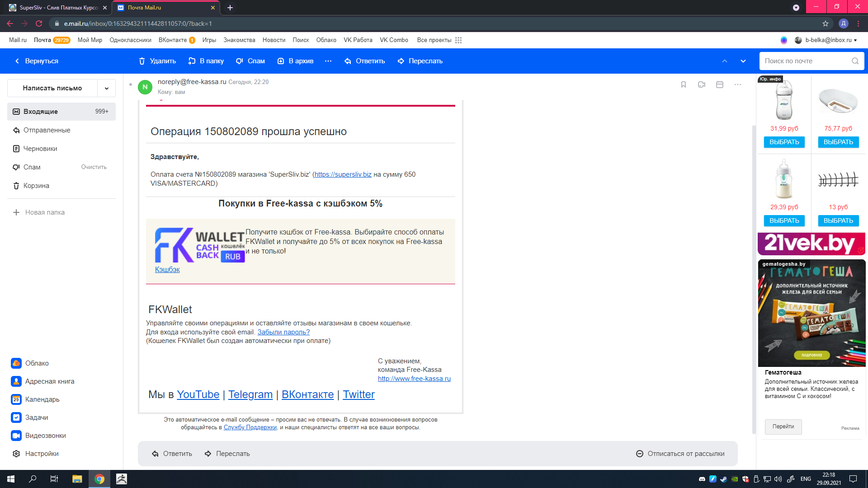Open Chrome from the Windows taskbar
This screenshot has width=868, height=488.
(x=99, y=479)
